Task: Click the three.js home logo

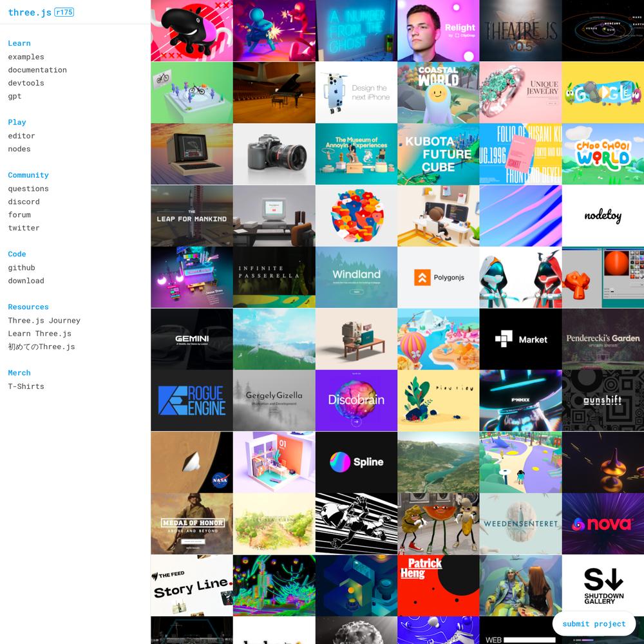Action: tap(30, 12)
